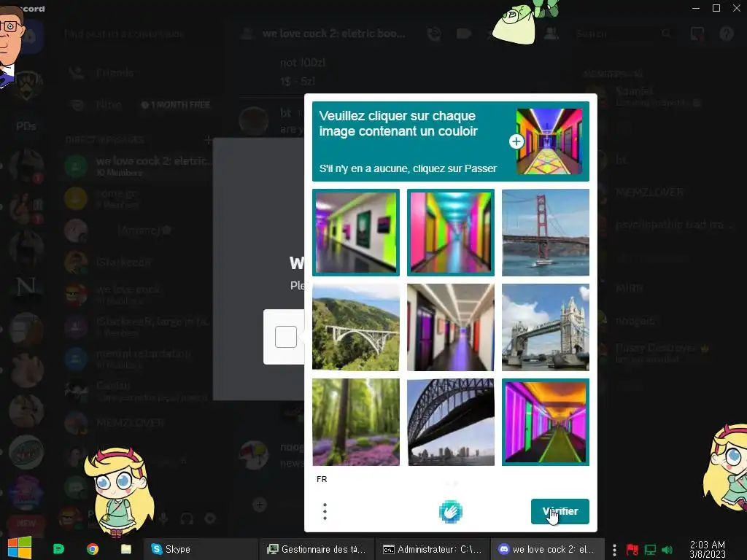Open the MEMZLOVER direct message
The image size is (747, 560).
(x=138, y=423)
